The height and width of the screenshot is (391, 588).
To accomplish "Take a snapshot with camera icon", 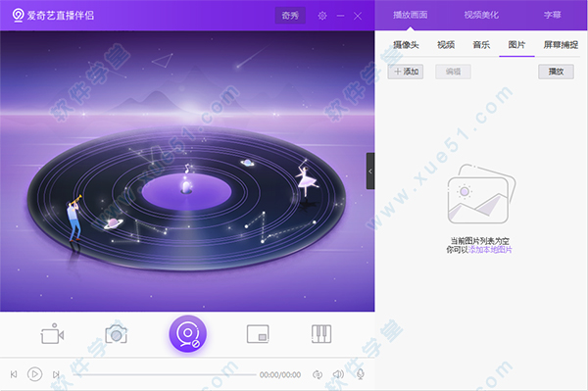I will pyautogui.click(x=117, y=333).
